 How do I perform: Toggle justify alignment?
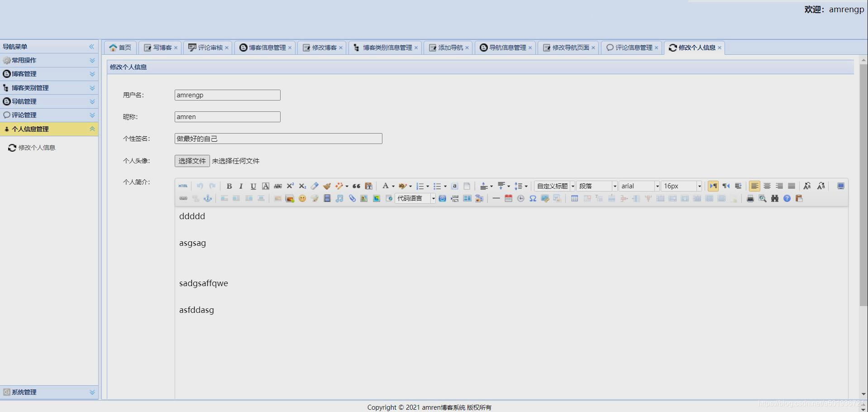point(792,186)
